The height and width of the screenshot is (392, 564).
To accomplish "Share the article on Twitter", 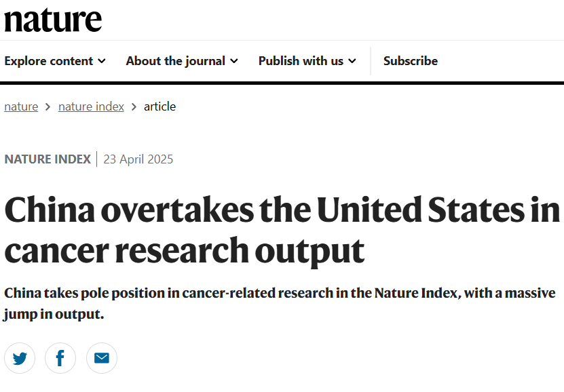I will [20, 358].
